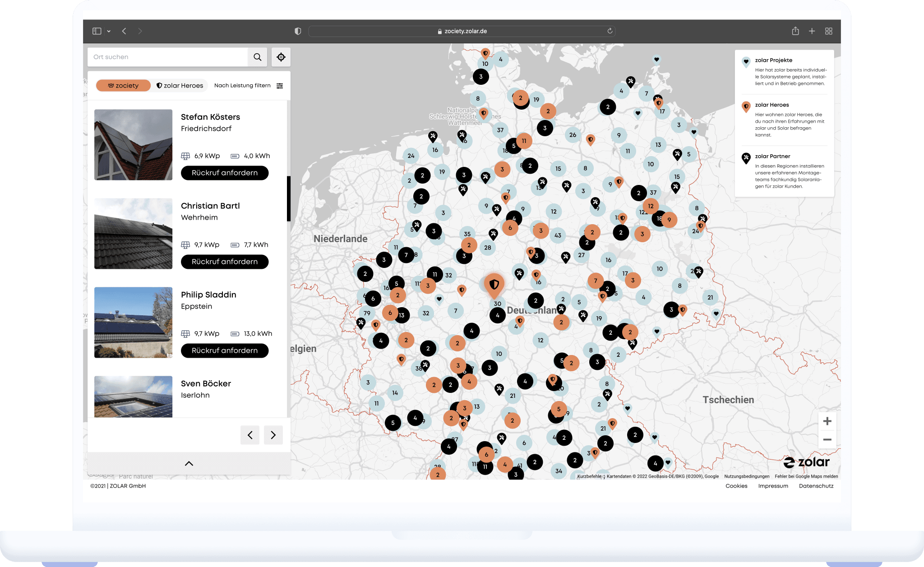Request callback from Christian Bartl
Viewport: 924px width, 567px height.
[225, 262]
